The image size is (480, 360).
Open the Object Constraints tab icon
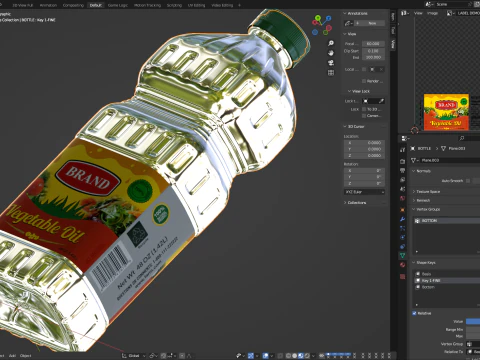click(402, 246)
